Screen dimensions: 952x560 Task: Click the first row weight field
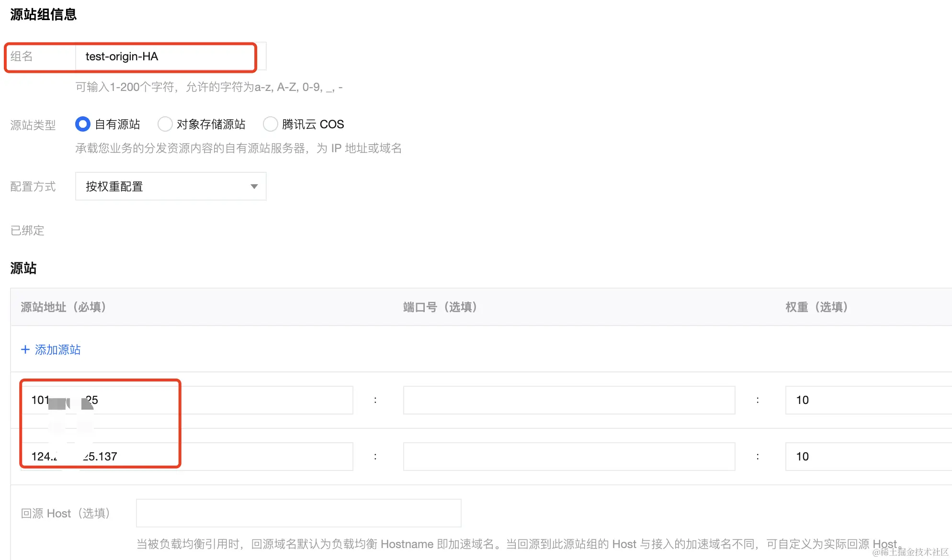click(x=867, y=400)
